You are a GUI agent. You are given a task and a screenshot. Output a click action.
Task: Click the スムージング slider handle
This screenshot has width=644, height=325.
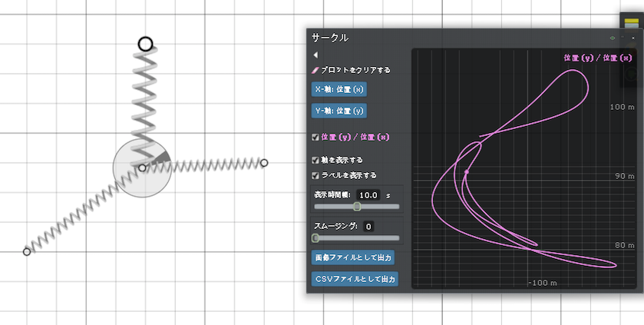[315, 238]
